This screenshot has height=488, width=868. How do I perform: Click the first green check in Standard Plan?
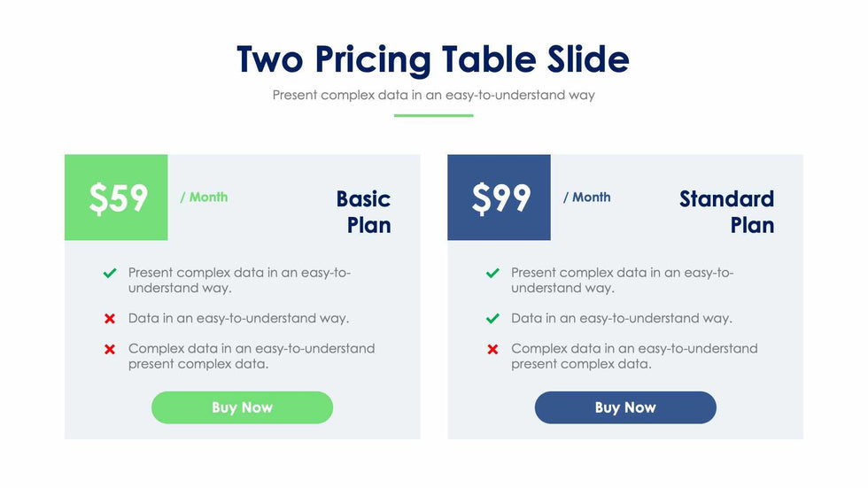coord(492,274)
